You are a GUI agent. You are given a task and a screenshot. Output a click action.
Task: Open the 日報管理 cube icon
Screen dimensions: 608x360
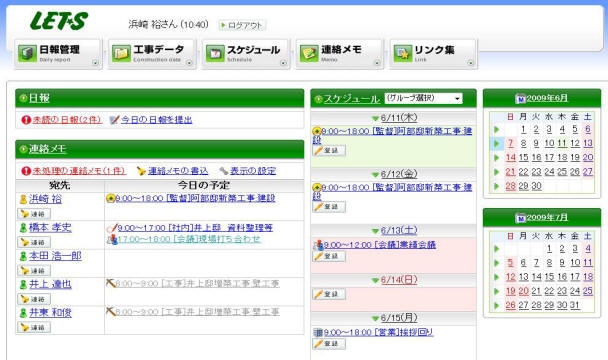27,54
